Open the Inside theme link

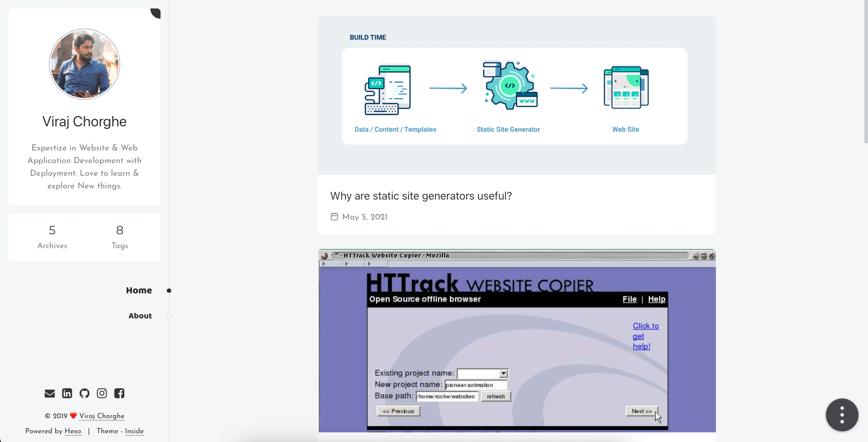134,431
